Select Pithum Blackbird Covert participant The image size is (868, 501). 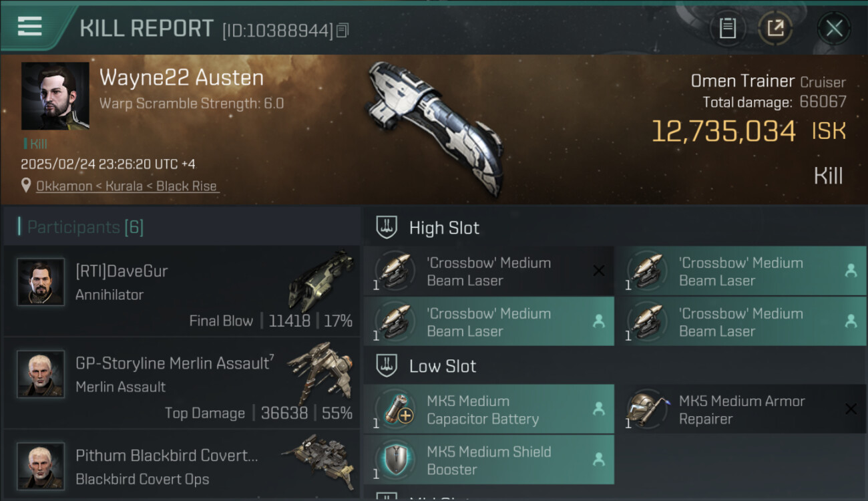point(182,465)
